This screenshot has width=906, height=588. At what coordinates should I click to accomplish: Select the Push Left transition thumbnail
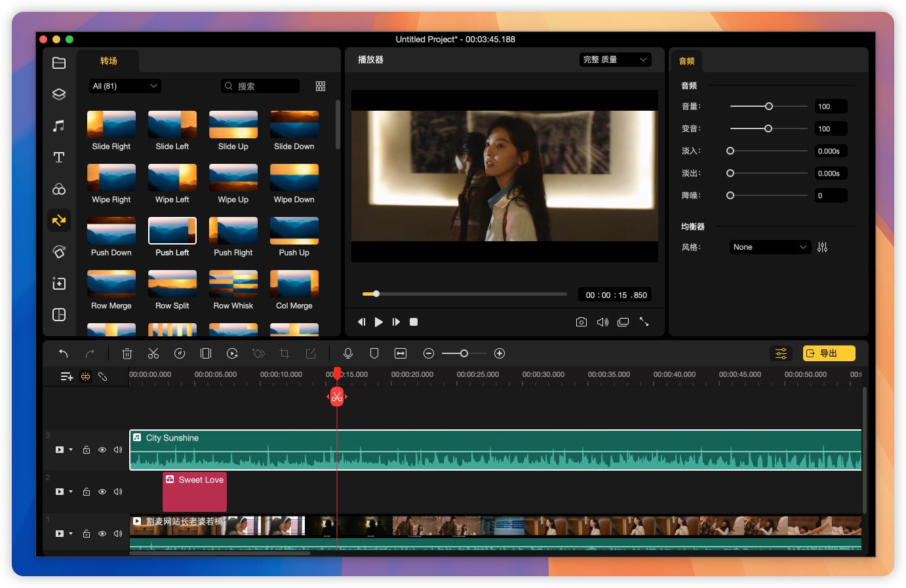pyautogui.click(x=172, y=231)
